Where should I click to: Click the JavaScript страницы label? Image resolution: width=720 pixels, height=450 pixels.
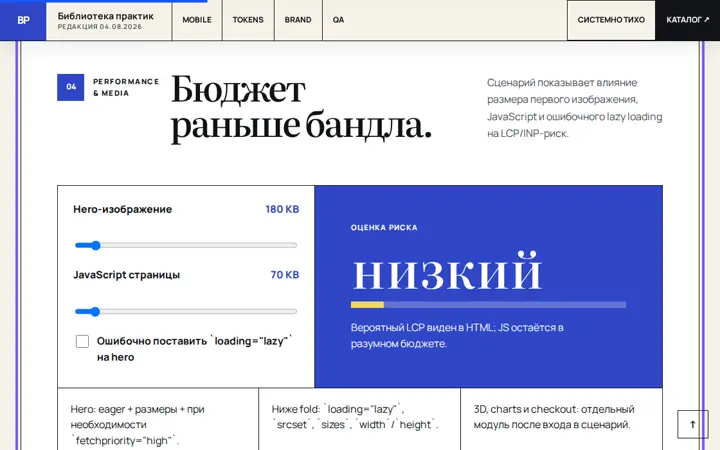127,275
